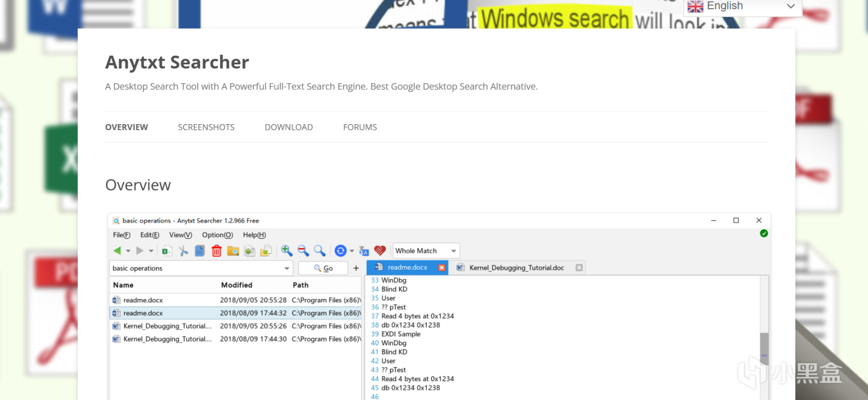This screenshot has height=400, width=868.
Task: Click the plus button beside Go
Action: (356, 268)
